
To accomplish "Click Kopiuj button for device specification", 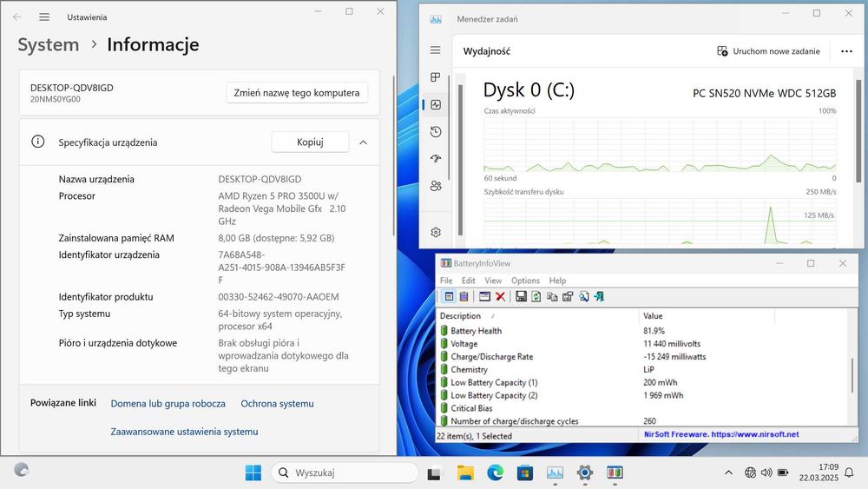I will [310, 142].
